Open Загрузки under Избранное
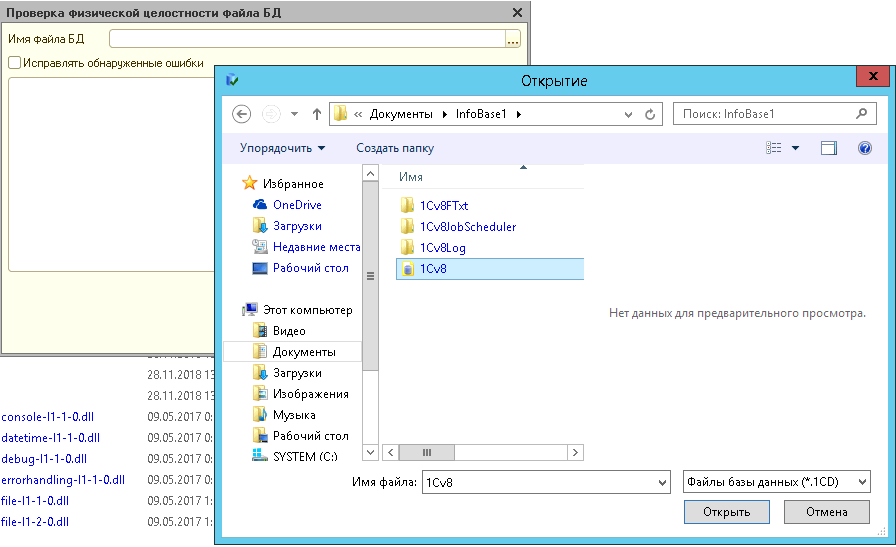896x547 pixels. [x=297, y=226]
